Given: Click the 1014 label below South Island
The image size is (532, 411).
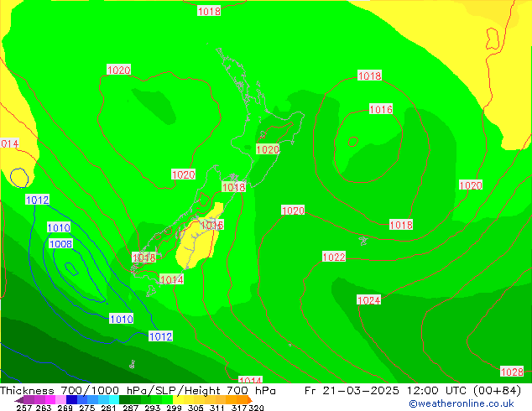Looking at the screenshot, I should [171, 279].
